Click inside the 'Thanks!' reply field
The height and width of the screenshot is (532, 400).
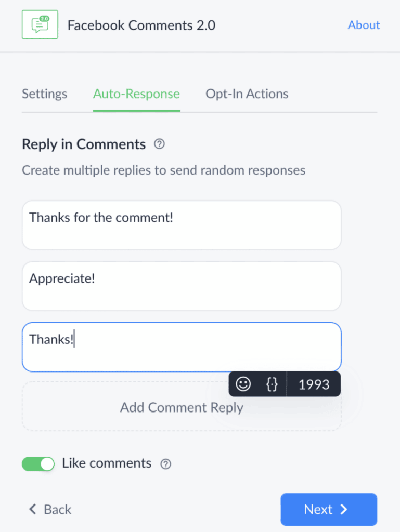156,347
